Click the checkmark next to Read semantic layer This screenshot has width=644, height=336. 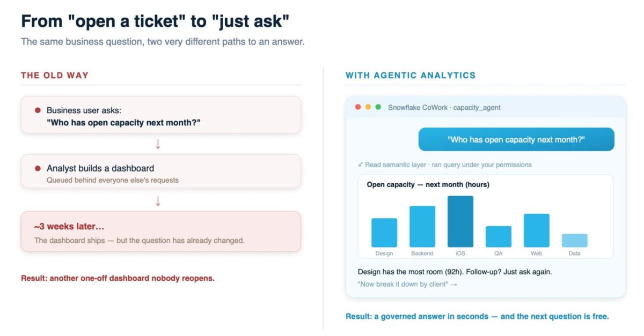click(x=360, y=165)
